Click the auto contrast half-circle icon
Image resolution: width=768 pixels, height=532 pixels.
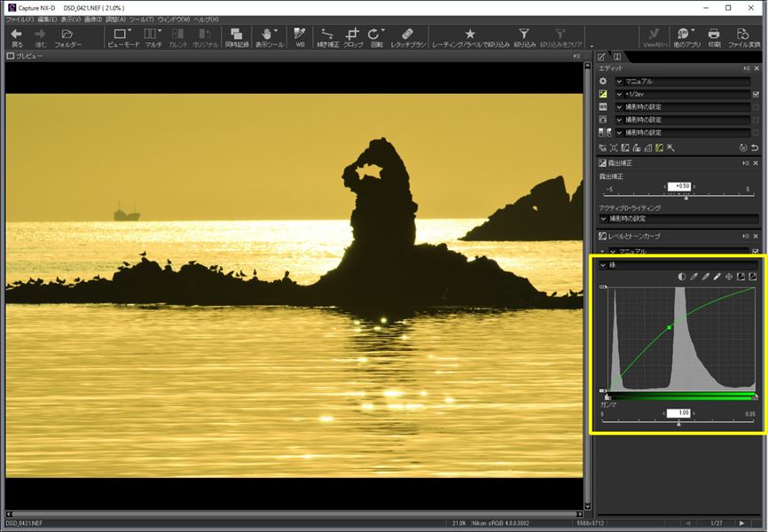tap(681, 277)
